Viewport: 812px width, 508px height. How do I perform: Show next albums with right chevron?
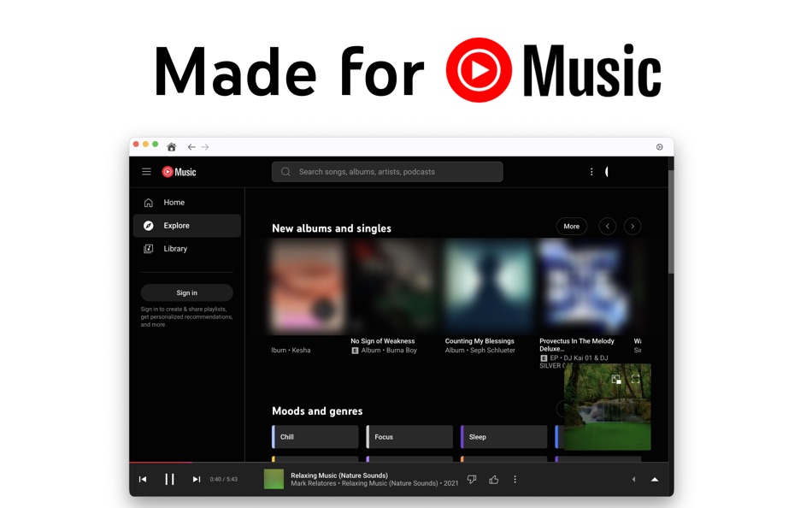point(633,227)
